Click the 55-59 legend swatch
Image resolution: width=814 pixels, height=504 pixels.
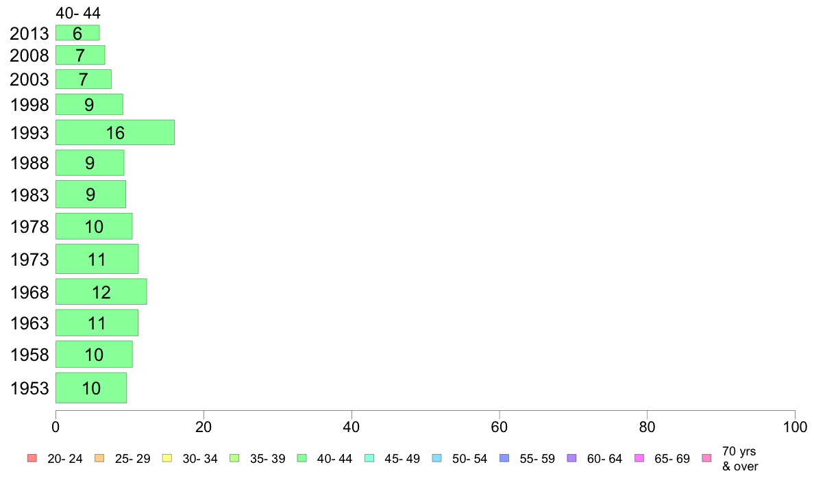(x=504, y=458)
